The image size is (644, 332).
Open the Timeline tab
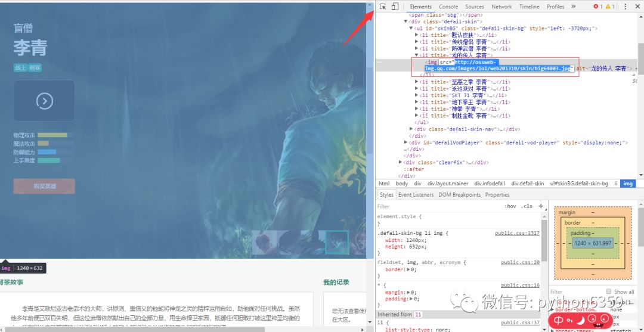[529, 7]
